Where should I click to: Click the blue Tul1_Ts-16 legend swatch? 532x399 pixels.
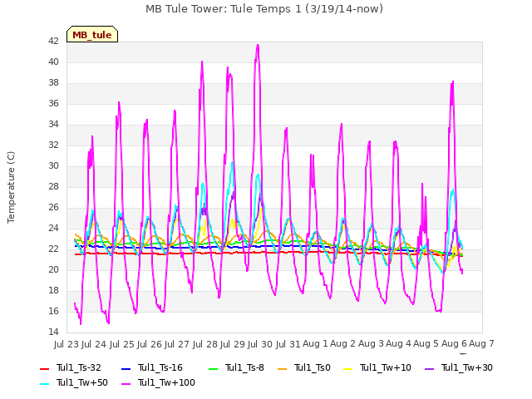tap(126, 369)
